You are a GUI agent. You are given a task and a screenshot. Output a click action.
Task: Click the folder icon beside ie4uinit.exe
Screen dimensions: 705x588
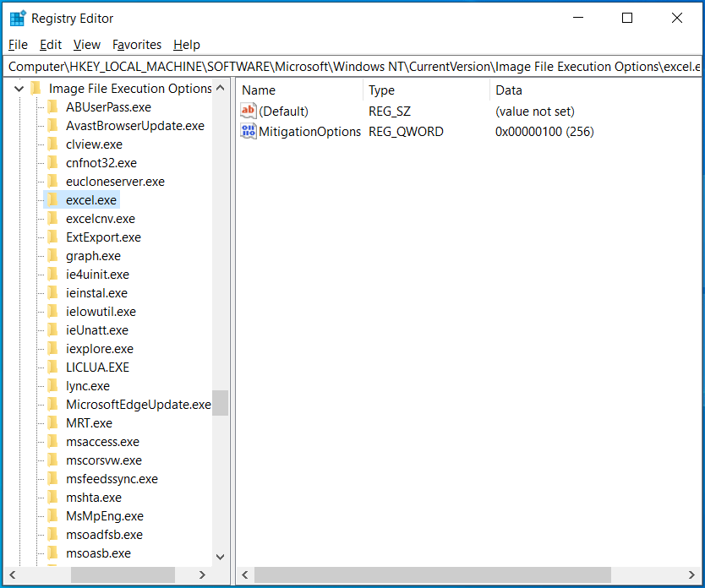(x=53, y=274)
